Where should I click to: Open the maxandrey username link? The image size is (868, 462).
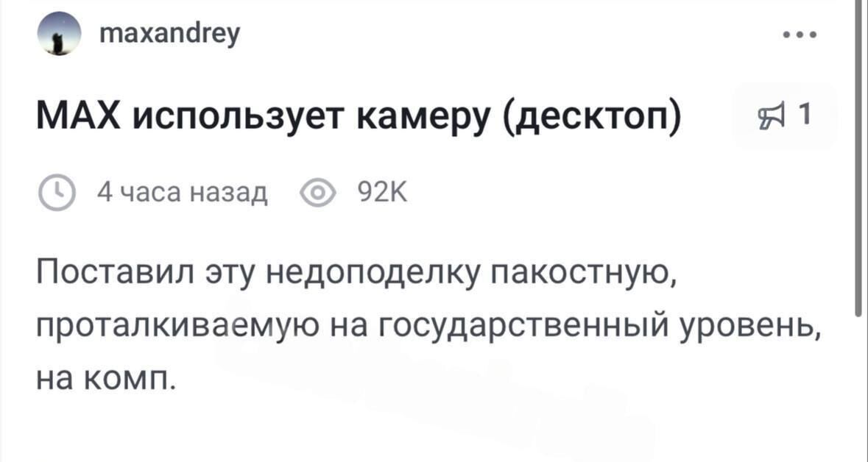168,33
